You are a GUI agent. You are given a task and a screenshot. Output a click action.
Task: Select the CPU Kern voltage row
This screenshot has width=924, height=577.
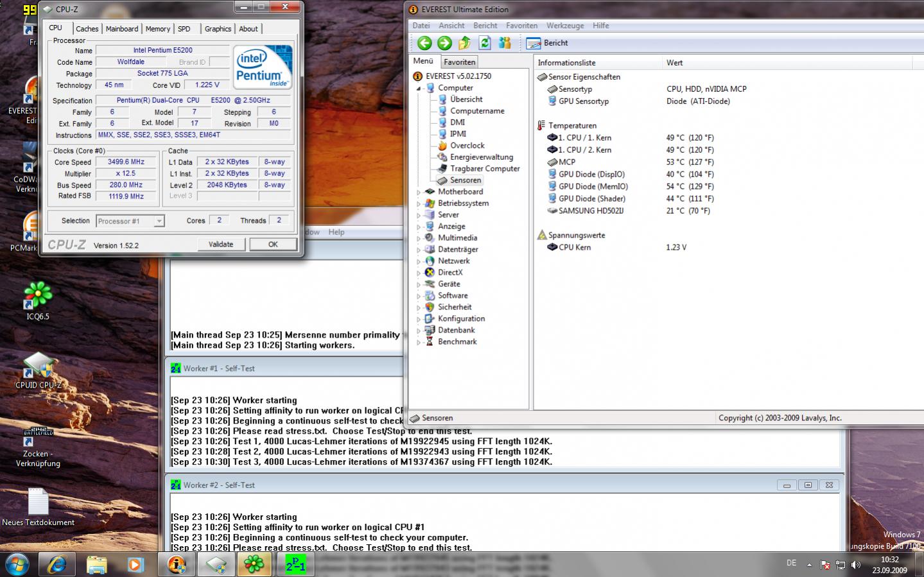tap(574, 248)
